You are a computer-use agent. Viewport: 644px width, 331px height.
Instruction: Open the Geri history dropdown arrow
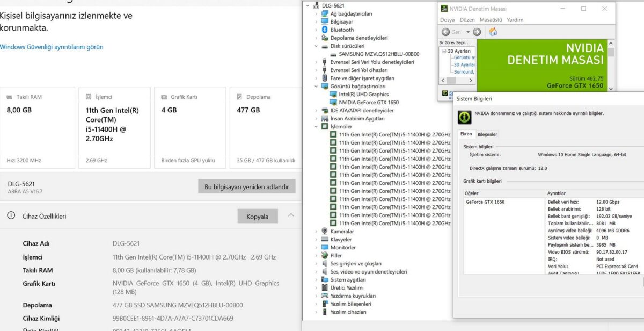tap(468, 32)
